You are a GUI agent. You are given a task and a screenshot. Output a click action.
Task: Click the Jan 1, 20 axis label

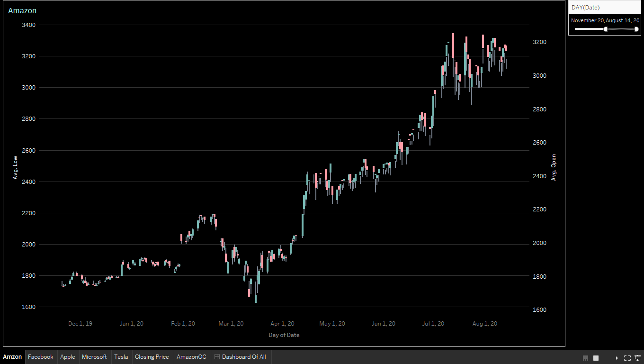tap(132, 324)
